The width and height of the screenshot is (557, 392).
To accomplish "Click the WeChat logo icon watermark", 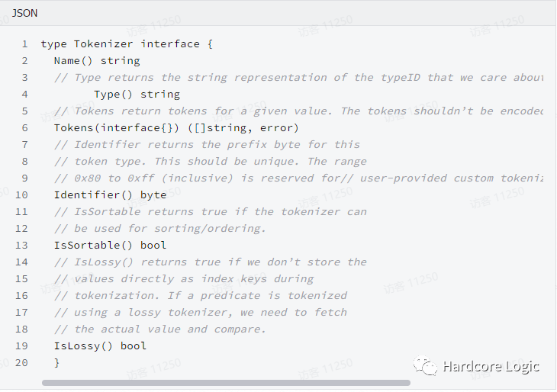I will click(425, 367).
